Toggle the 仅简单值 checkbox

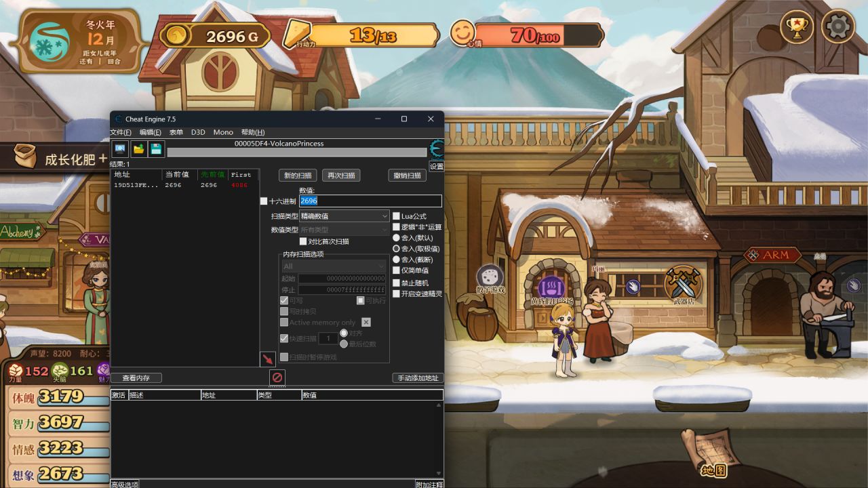pyautogui.click(x=396, y=270)
